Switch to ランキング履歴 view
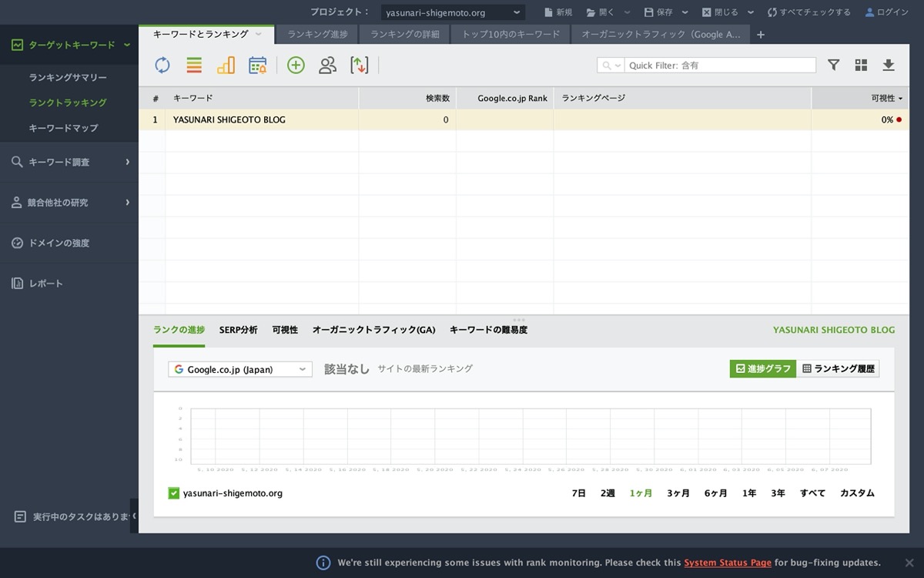The image size is (924, 578). pyautogui.click(x=838, y=368)
